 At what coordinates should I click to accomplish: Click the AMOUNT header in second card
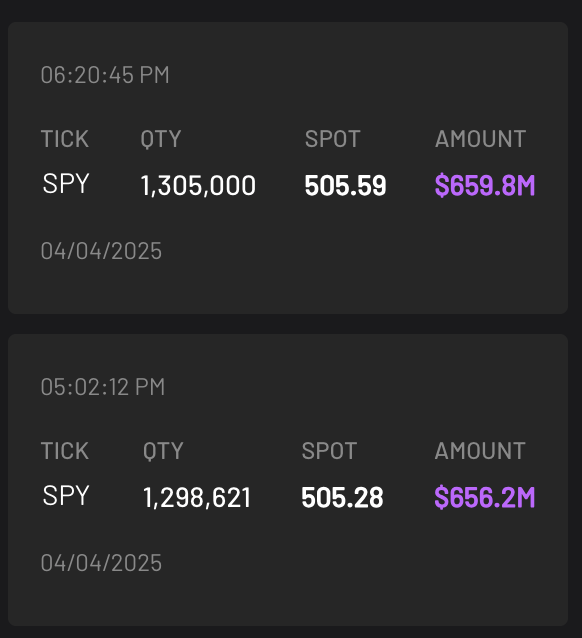click(480, 451)
